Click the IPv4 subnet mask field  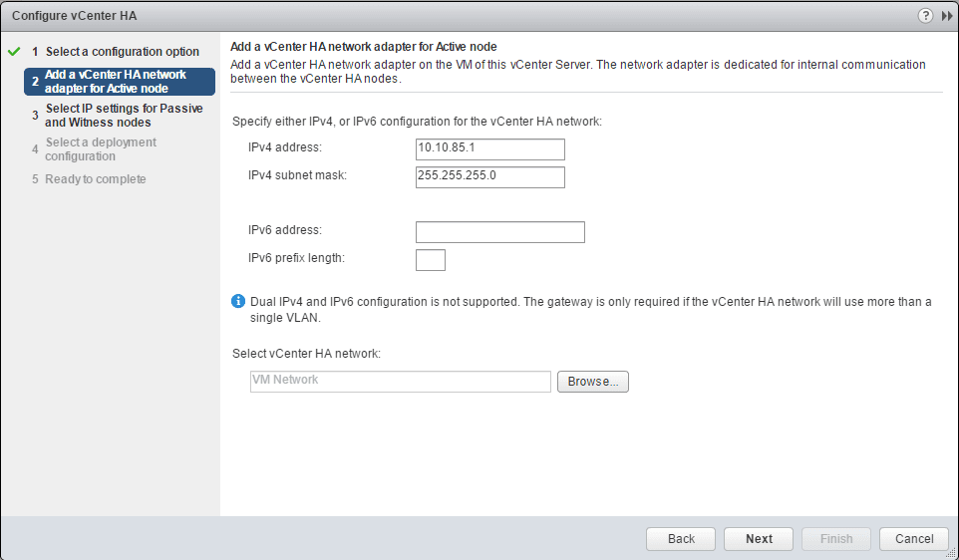point(489,176)
